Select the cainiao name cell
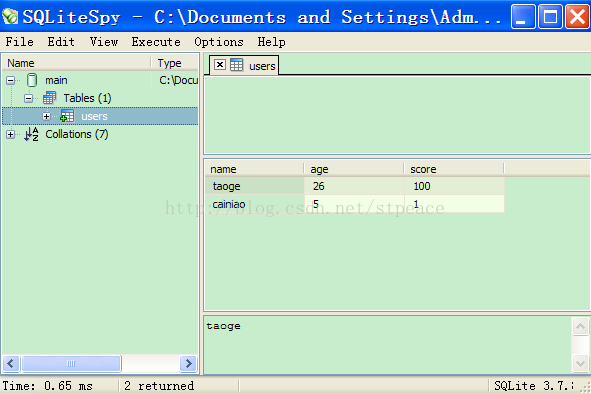Screen dimensions: 591x394 click(x=255, y=204)
